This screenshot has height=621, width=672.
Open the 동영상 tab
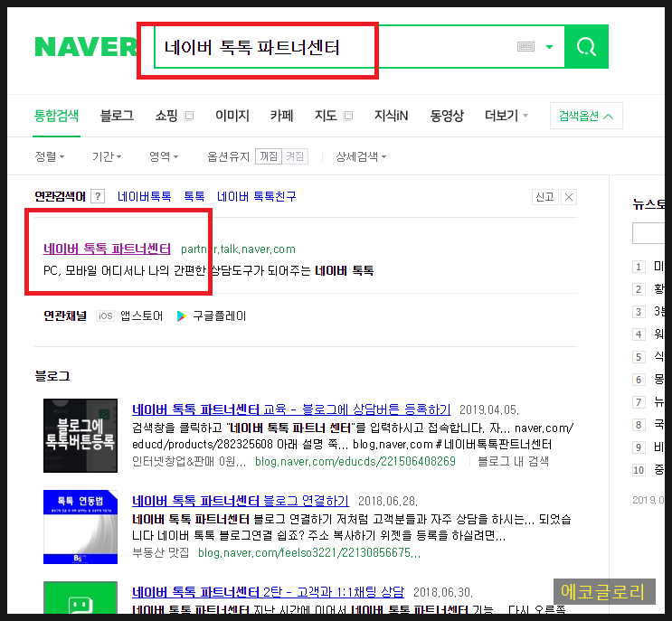click(x=447, y=116)
